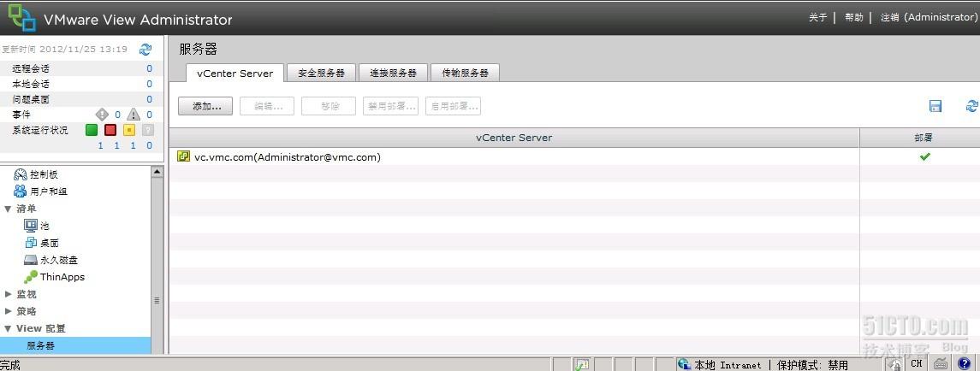Image resolution: width=980 pixels, height=371 pixels.
Task: Sort by the vCenter Server column header
Action: [514, 138]
